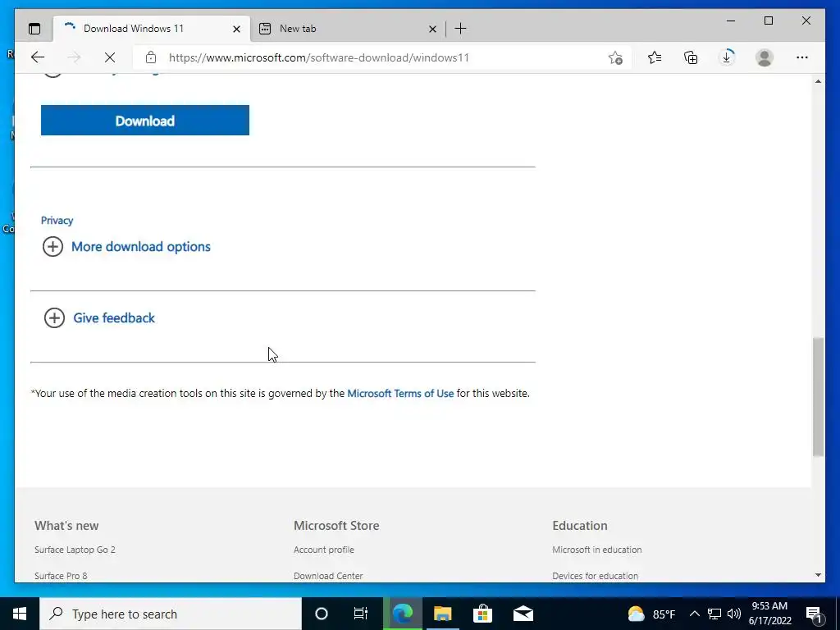Image resolution: width=840 pixels, height=630 pixels.
Task: Open the browser profile menu
Action: [765, 57]
